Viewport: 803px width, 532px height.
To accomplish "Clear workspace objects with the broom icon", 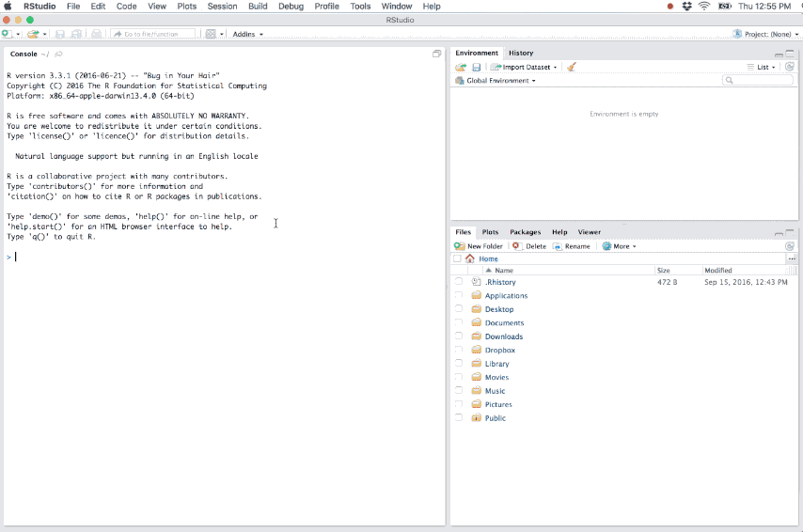I will tap(572, 67).
